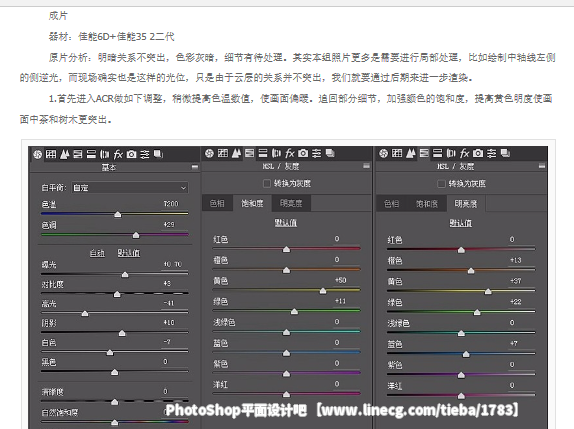Viewport: 574px width, 429px height.
Task: Select the active 饱和度 tab in middle HSL panel
Action: (x=252, y=203)
